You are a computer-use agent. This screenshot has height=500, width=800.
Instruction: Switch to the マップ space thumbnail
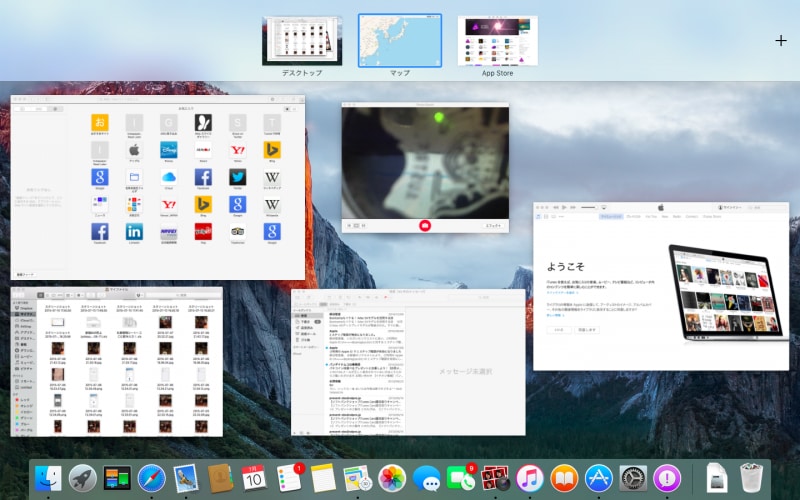coord(400,40)
